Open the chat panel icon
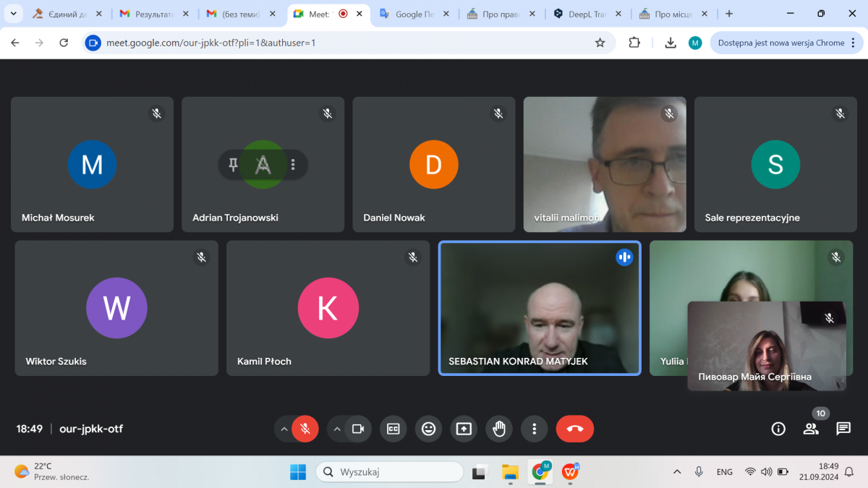The height and width of the screenshot is (488, 868). 843,429
